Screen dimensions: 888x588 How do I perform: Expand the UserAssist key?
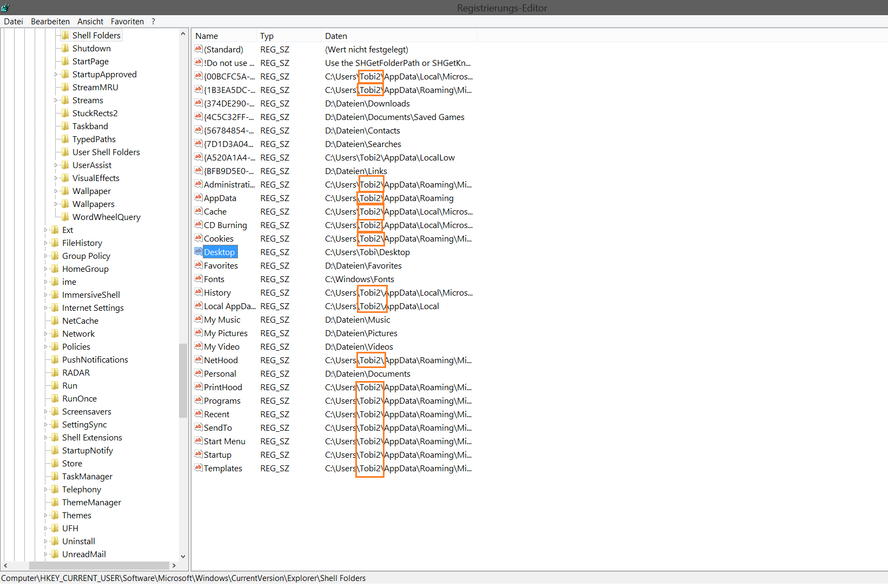click(x=56, y=165)
